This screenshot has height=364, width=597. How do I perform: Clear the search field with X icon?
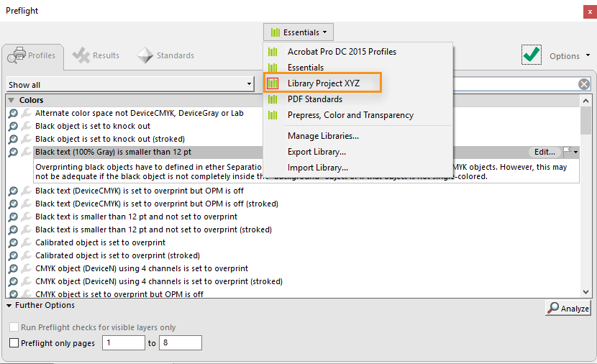583,84
